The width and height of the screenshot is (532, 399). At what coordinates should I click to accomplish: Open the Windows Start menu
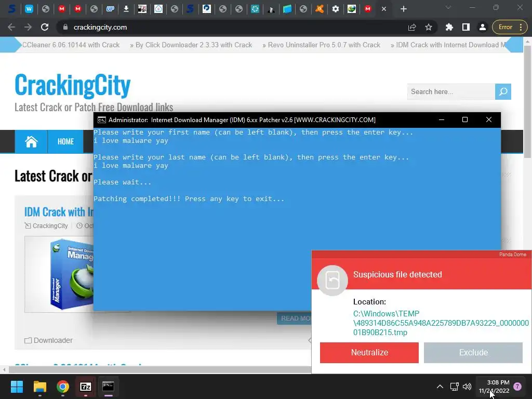[x=17, y=387]
